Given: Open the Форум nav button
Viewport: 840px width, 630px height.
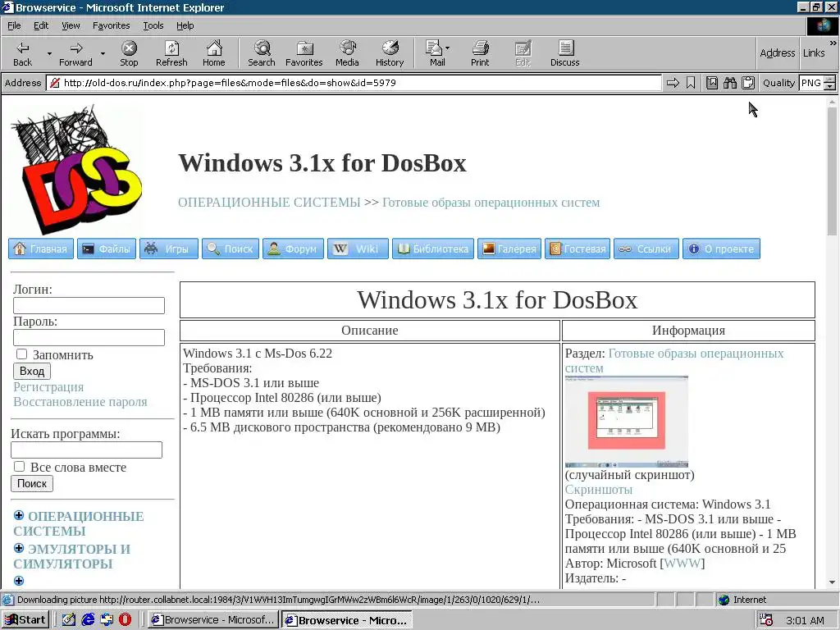Looking at the screenshot, I should 293,249.
